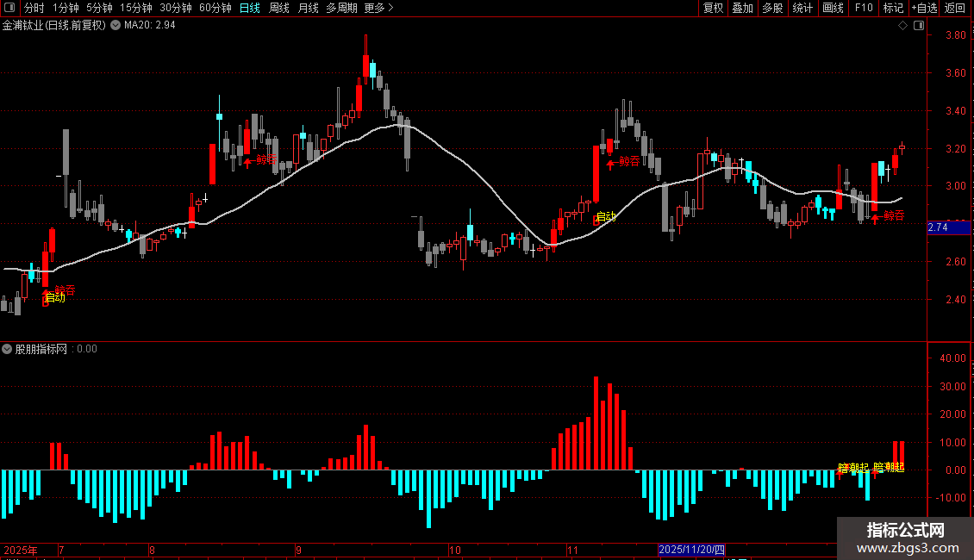974x560 pixels.
Task: Click the blue 2.74 price marker
Action: coord(948,227)
